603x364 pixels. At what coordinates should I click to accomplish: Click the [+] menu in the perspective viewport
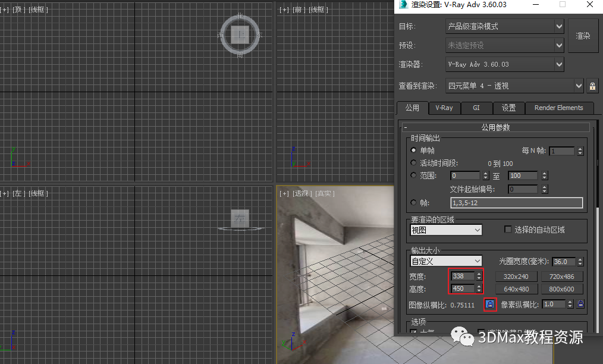pos(284,193)
